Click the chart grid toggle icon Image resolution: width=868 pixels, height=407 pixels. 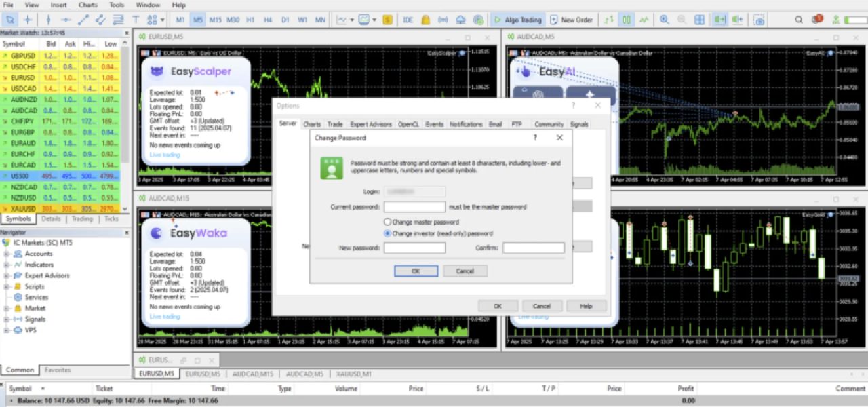(x=699, y=20)
